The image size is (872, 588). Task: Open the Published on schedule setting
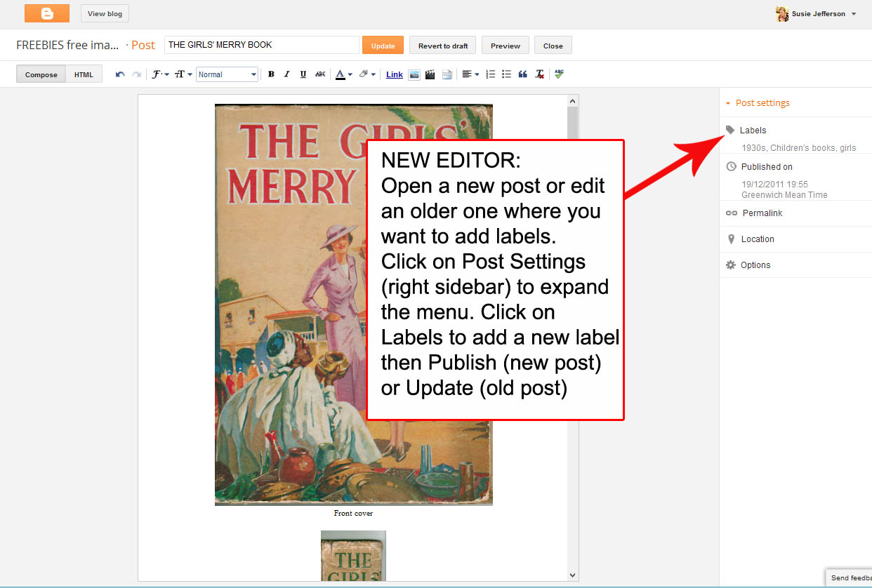[767, 167]
